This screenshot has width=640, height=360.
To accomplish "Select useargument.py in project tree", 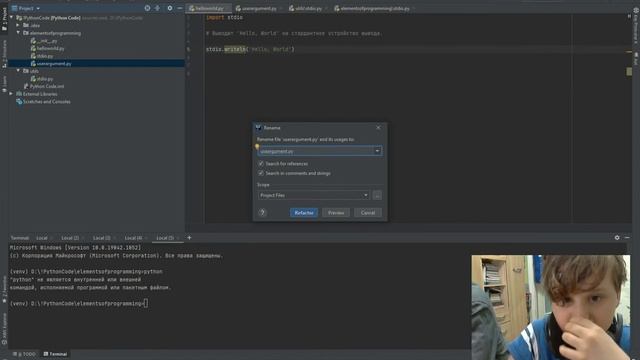I will tap(51, 64).
